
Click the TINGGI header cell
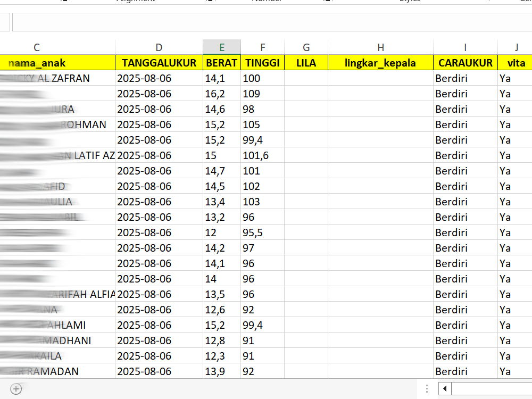pos(263,63)
